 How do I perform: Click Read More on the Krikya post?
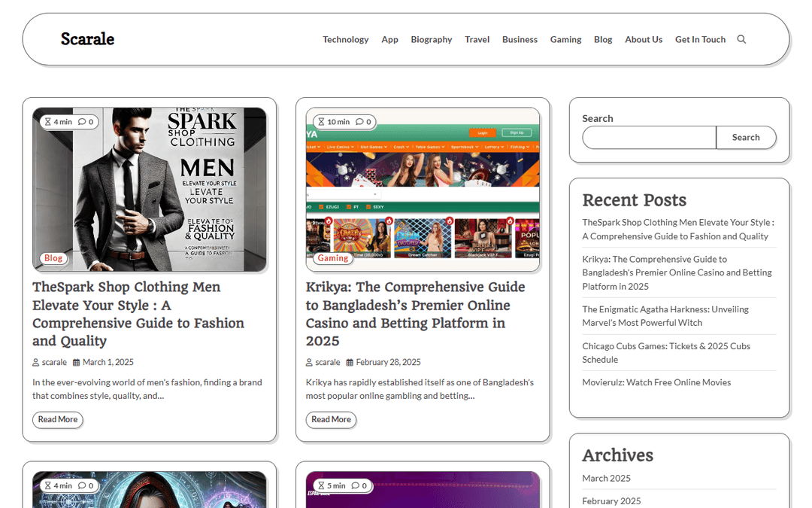(331, 419)
